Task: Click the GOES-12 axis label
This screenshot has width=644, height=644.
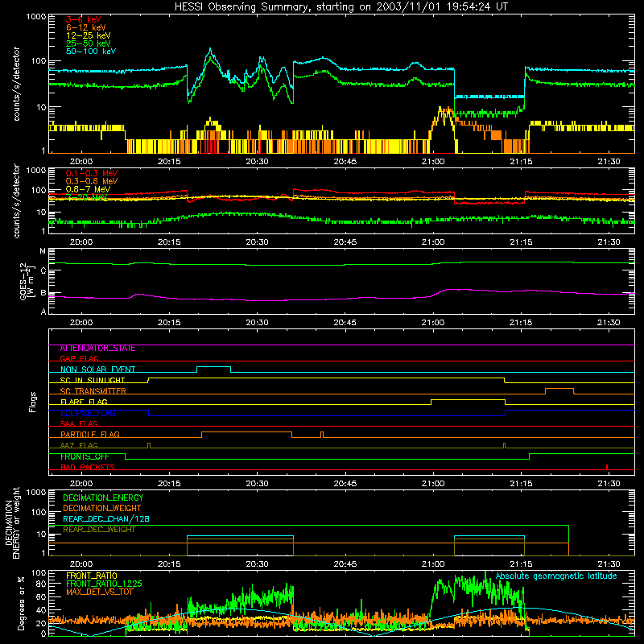Action: 27,281
